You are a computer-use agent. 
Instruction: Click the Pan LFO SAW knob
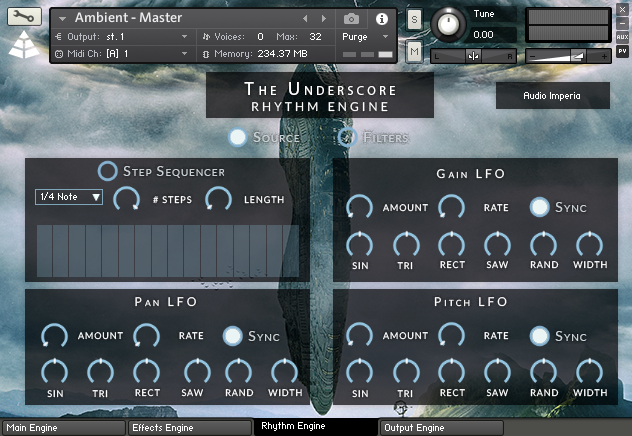click(198, 372)
